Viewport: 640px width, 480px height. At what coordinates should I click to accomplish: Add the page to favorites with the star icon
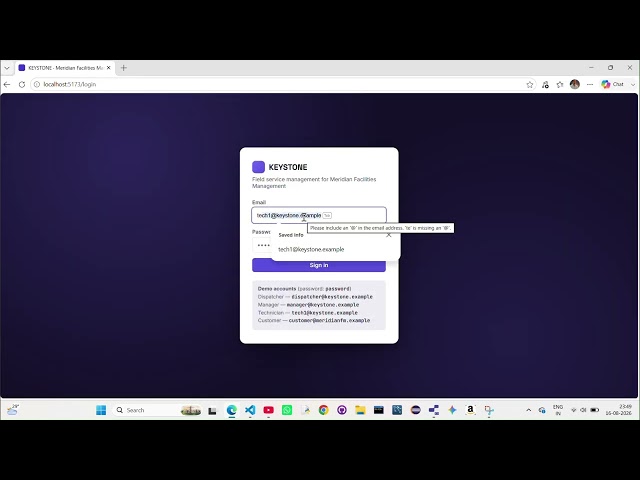coord(530,84)
